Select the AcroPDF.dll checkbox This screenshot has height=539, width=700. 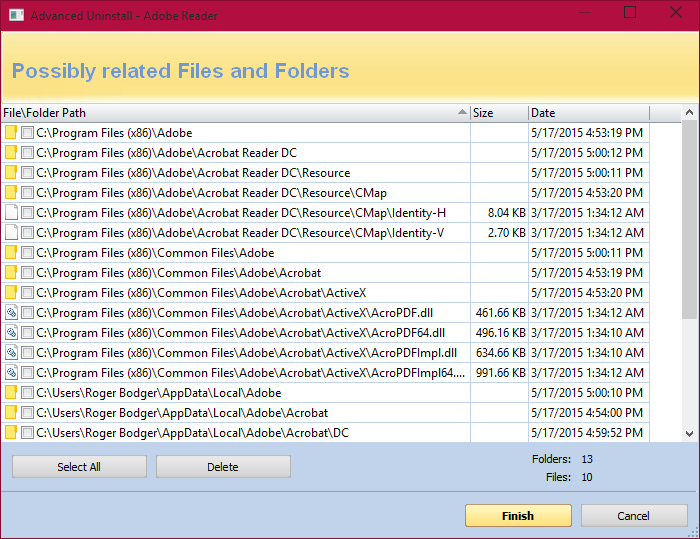coord(27,313)
